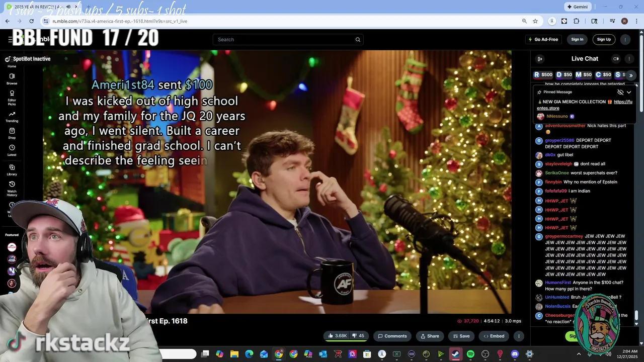Open Chrome profile avatar R
This screenshot has width=644, height=362.
624,21
